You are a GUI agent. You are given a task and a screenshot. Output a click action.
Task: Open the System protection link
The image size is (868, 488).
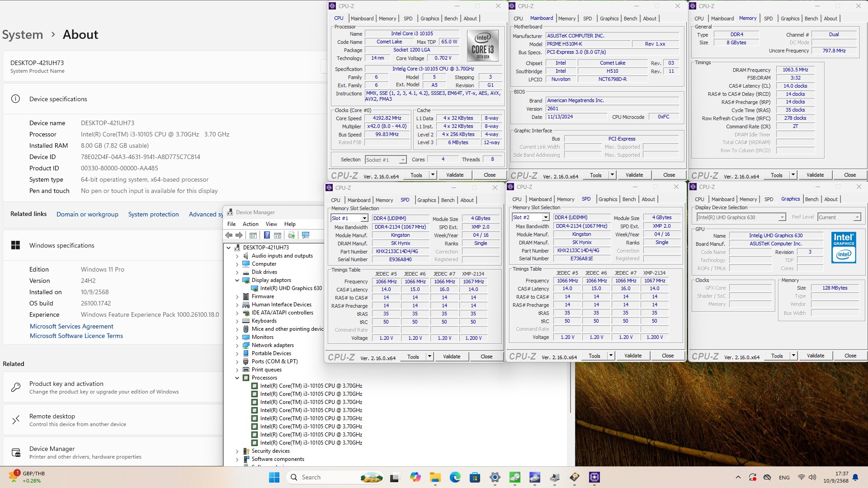pos(153,214)
